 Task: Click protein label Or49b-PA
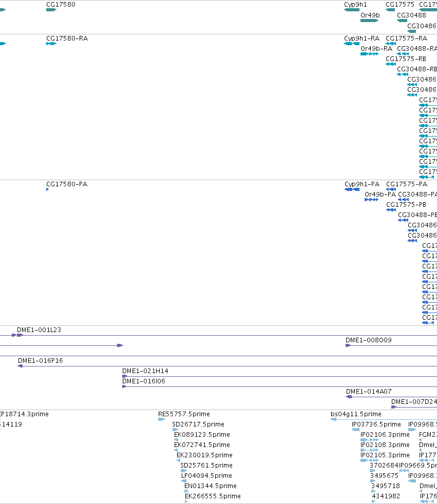[380, 195]
